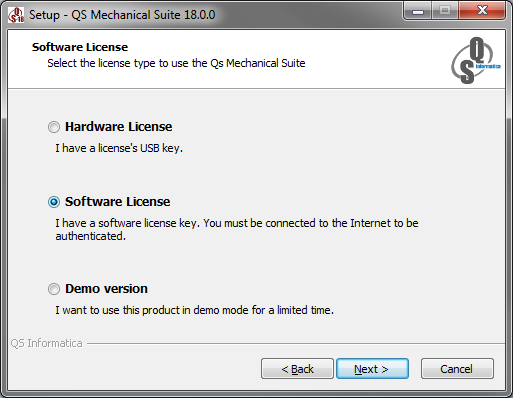Cancel the installation
This screenshot has height=398, width=513.
coord(457,369)
